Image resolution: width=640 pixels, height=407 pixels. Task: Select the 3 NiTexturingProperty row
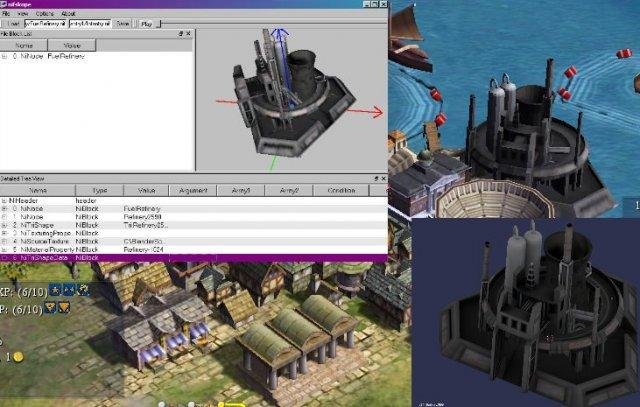pos(193,233)
